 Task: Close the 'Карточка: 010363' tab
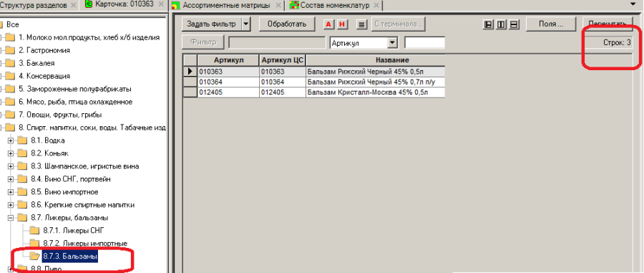pyautogui.click(x=162, y=5)
